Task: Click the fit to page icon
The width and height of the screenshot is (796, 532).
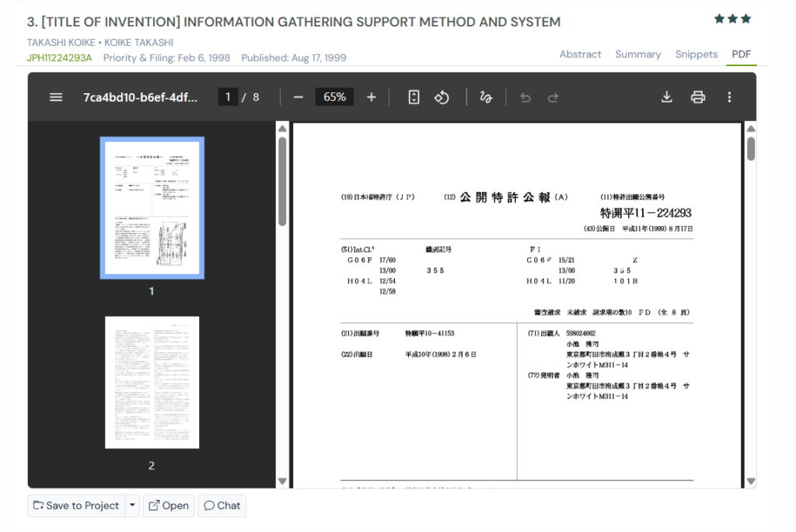Action: [x=414, y=97]
